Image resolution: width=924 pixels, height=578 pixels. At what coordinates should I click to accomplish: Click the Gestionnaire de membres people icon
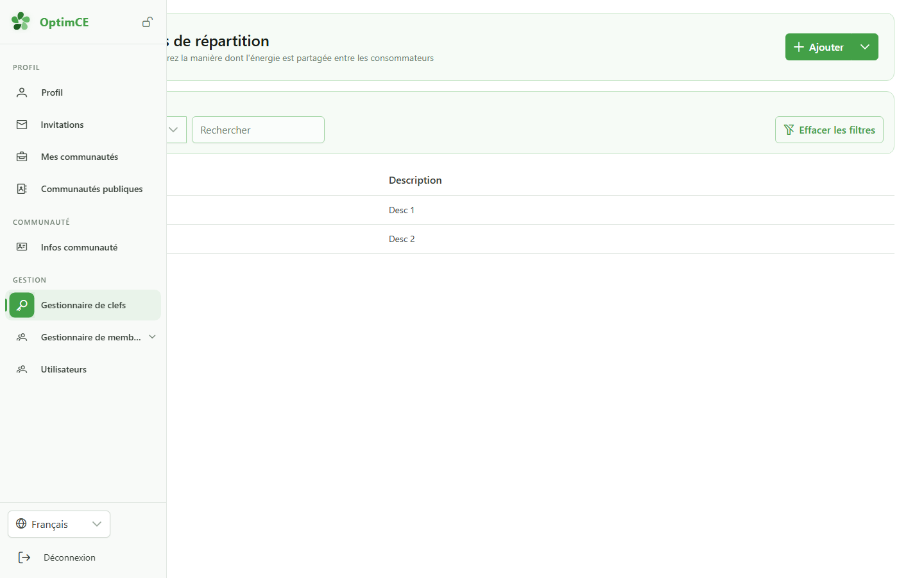point(22,337)
